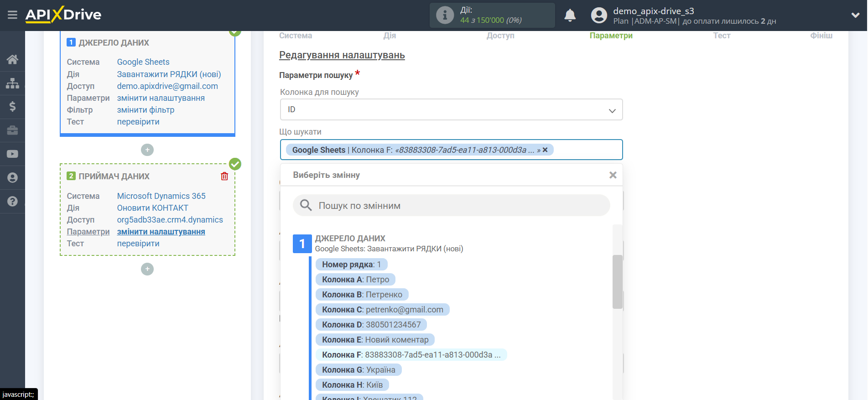The image size is (868, 400).
Task: Open the billing dollar sidebar icon
Action: click(12, 107)
